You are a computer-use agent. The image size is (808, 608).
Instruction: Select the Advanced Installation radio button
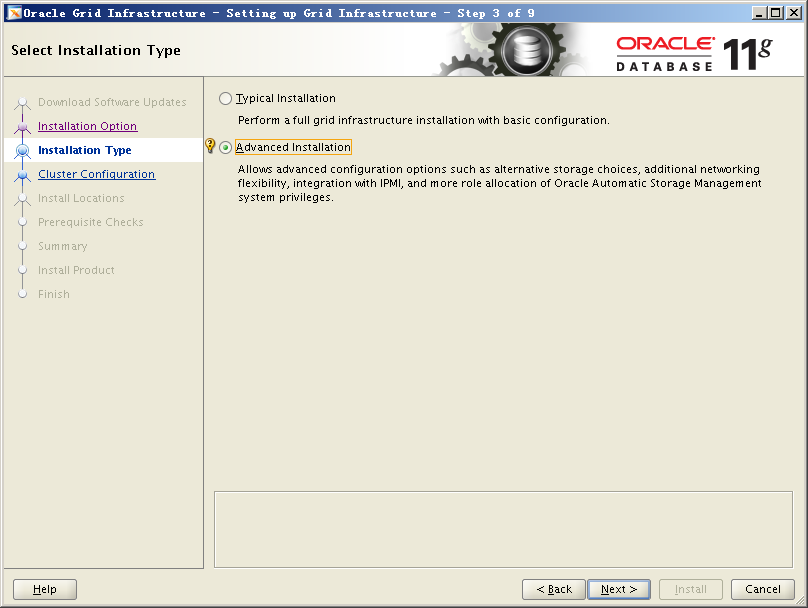point(225,148)
